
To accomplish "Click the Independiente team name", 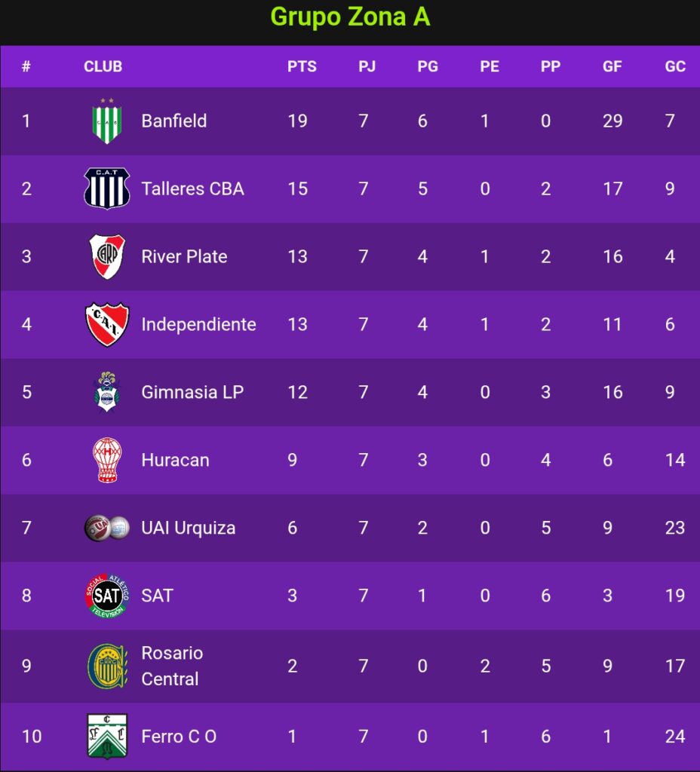I will click(198, 324).
